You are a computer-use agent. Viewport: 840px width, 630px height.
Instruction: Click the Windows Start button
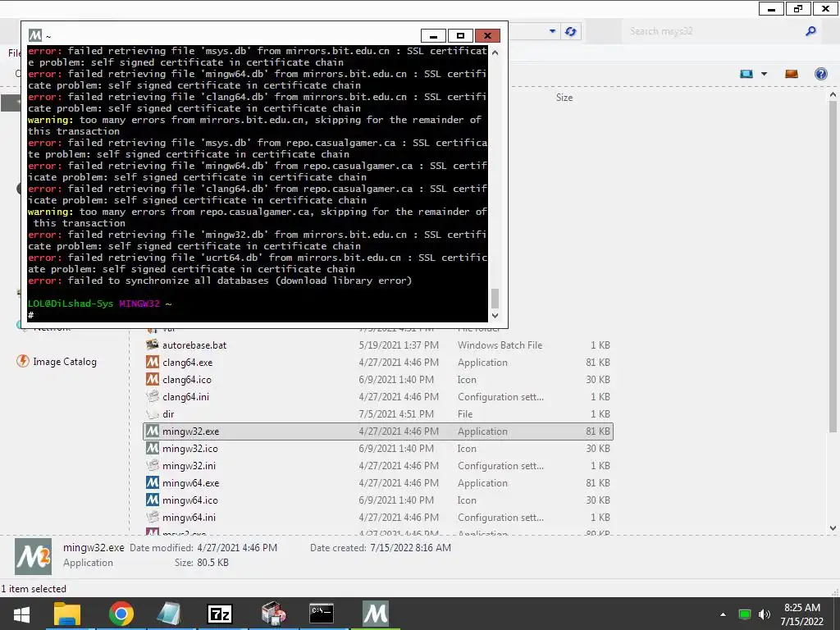click(21, 614)
